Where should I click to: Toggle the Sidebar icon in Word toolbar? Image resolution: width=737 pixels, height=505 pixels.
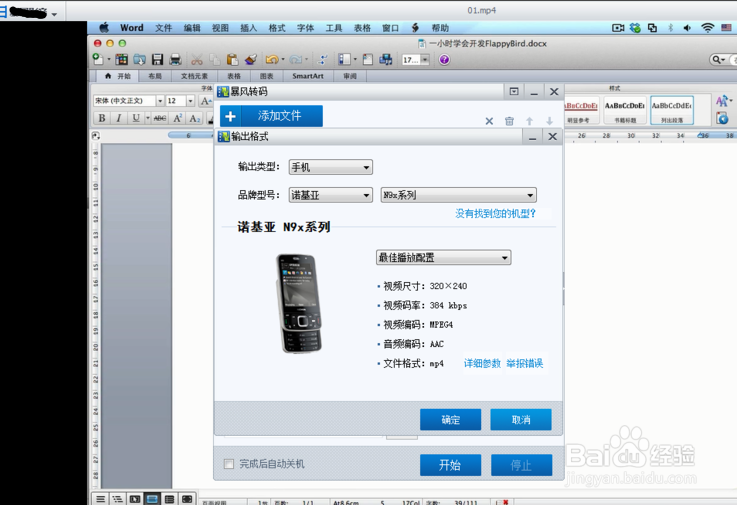tap(345, 59)
